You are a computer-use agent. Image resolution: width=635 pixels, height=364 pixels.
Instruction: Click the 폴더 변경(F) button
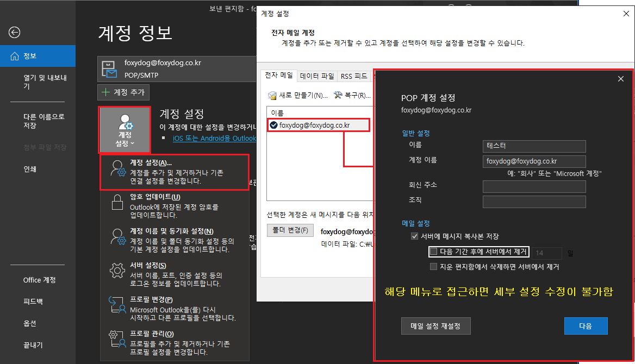point(290,230)
